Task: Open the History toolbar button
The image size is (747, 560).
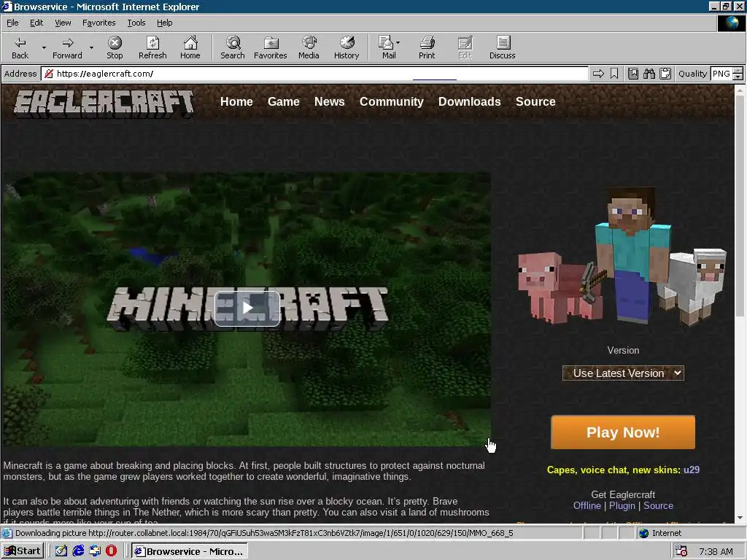Action: click(347, 47)
